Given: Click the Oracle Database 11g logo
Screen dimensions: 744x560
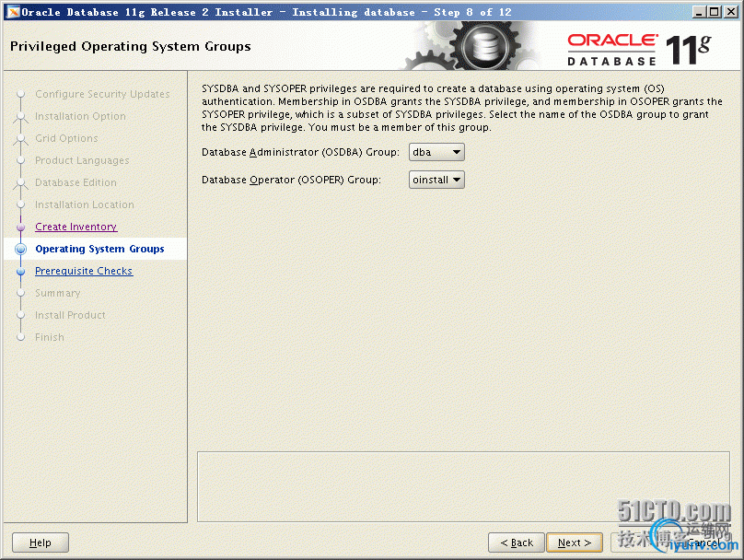Looking at the screenshot, I should pos(639,50).
